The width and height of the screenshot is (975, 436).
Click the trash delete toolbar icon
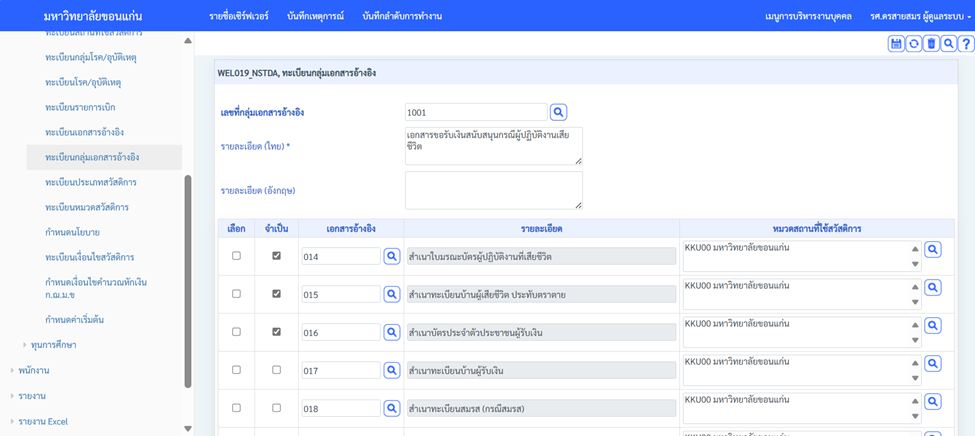click(931, 43)
